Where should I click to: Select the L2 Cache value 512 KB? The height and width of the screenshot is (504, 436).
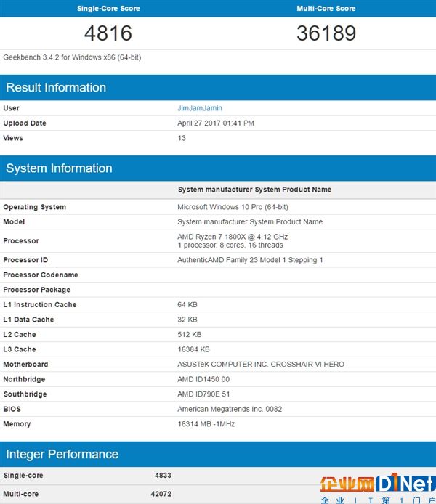pyautogui.click(x=190, y=335)
